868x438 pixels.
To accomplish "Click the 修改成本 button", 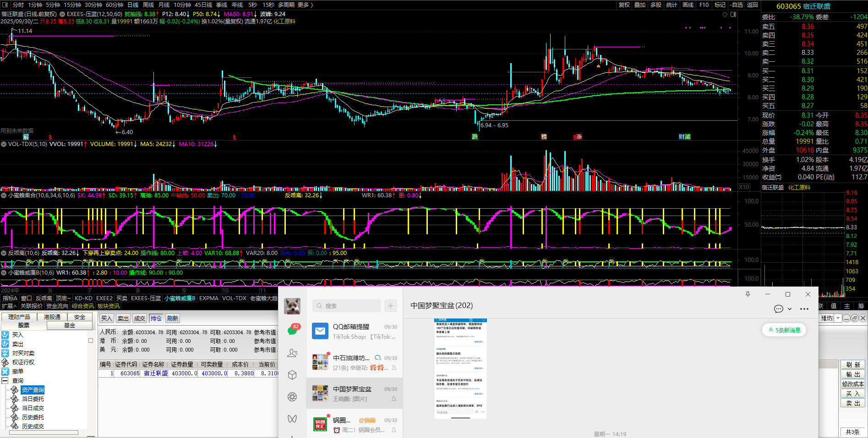I will pos(852,384).
